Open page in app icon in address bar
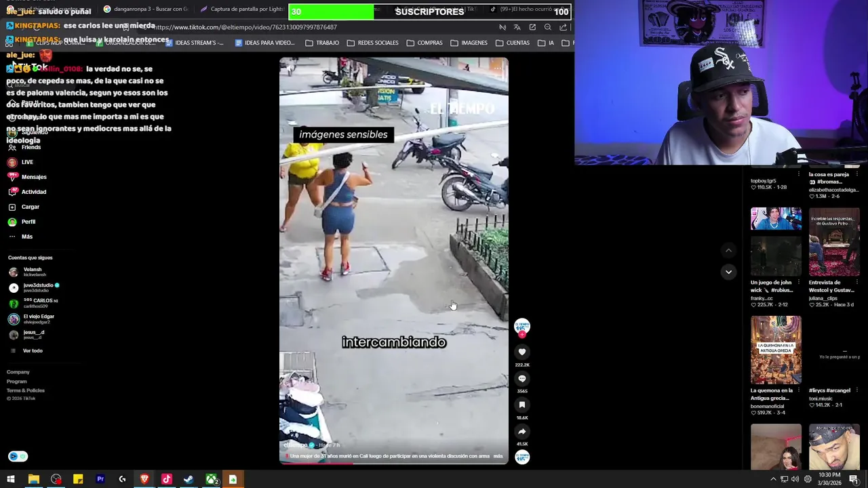The height and width of the screenshot is (488, 868). [532, 27]
